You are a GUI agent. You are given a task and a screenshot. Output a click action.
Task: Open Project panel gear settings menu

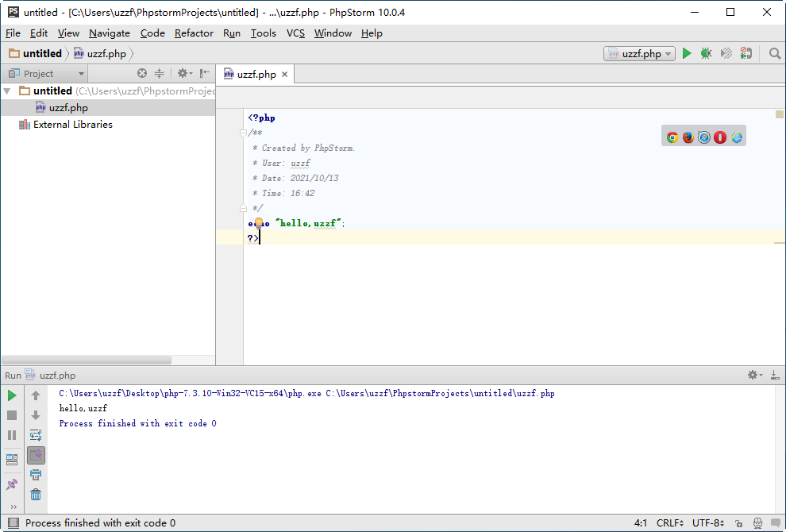click(x=184, y=73)
